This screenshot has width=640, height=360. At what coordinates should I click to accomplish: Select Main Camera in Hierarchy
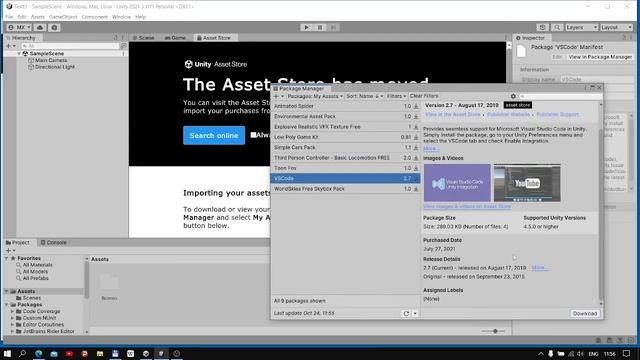coord(51,60)
